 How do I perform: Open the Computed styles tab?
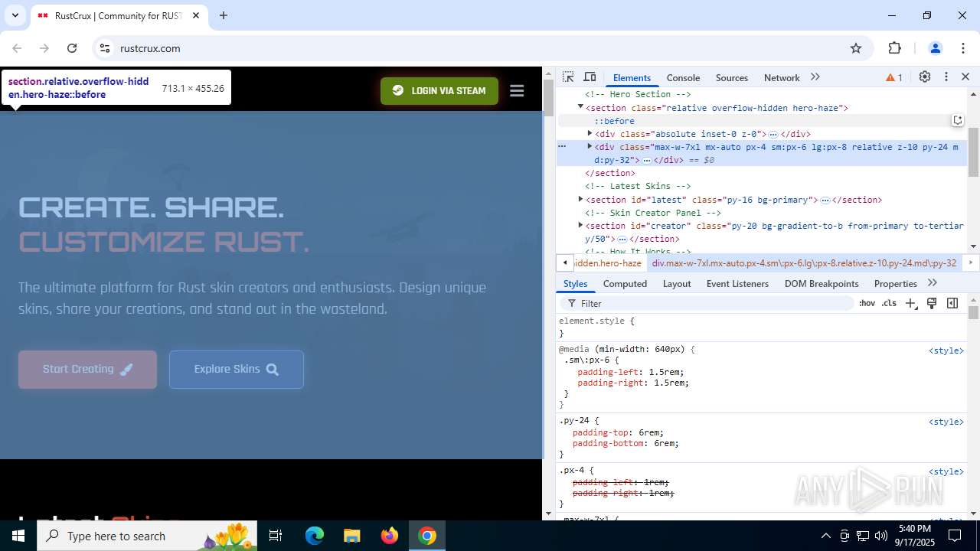[625, 283]
